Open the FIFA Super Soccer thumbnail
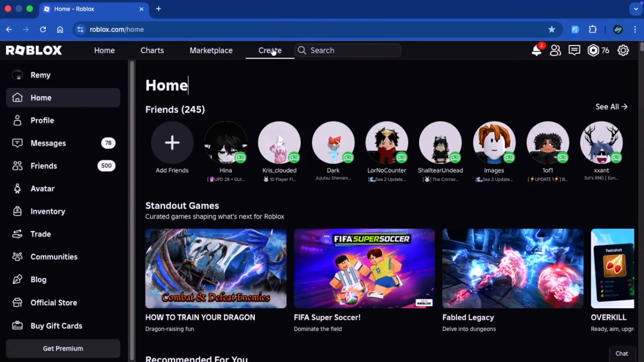 click(x=364, y=268)
